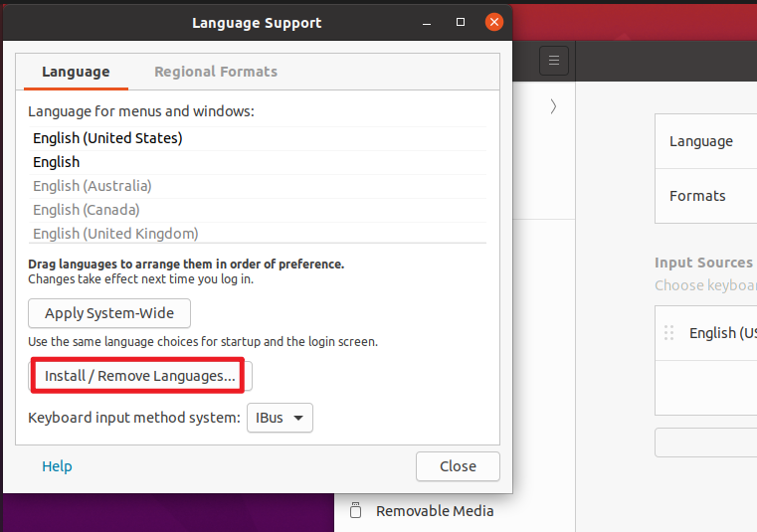Open the Settings hamburger menu
757x532 pixels.
coord(554,61)
